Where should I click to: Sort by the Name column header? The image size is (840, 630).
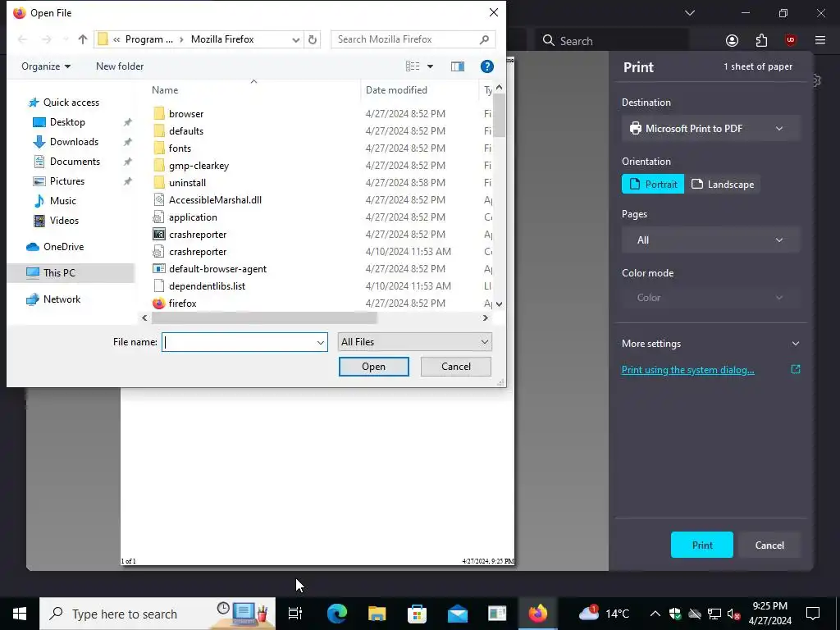[x=256, y=90]
